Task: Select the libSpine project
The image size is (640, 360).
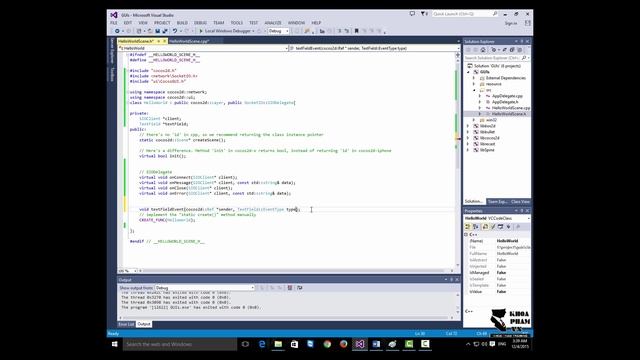Action: click(487, 150)
